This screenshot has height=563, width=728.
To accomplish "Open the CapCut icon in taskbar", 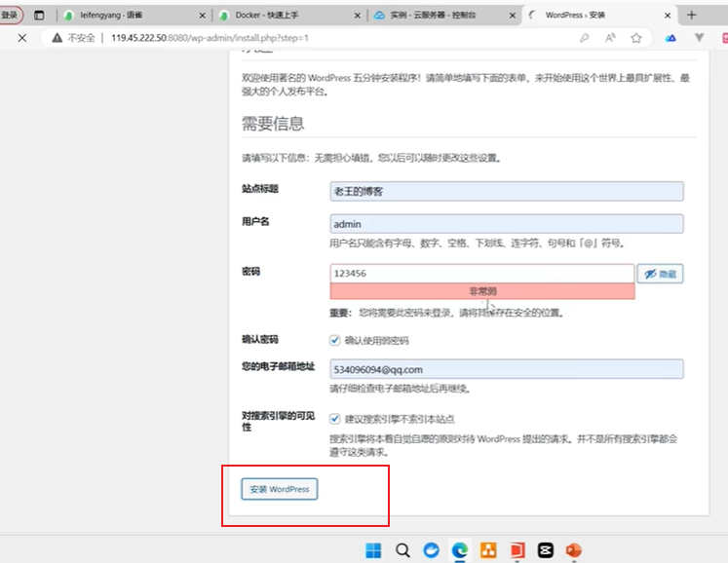I will point(546,550).
